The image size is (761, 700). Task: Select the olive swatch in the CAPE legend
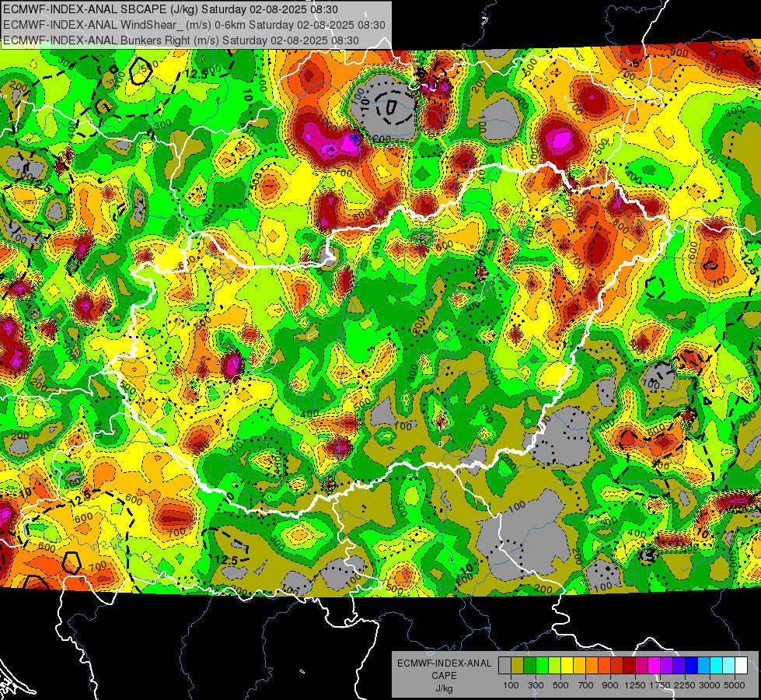coord(518,666)
